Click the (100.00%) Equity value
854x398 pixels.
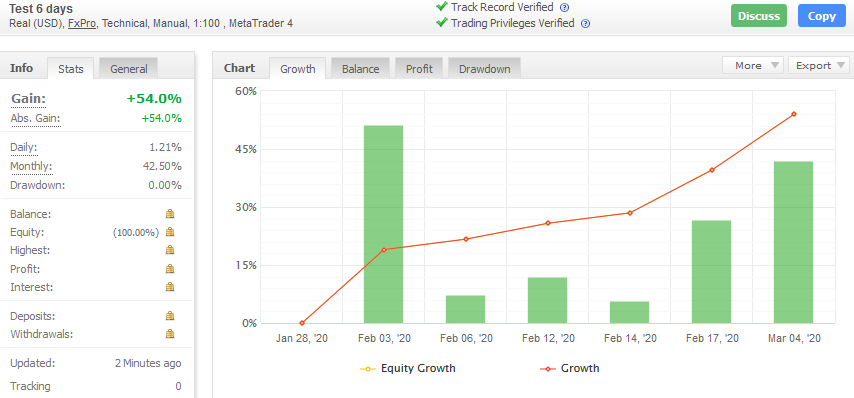(x=136, y=232)
